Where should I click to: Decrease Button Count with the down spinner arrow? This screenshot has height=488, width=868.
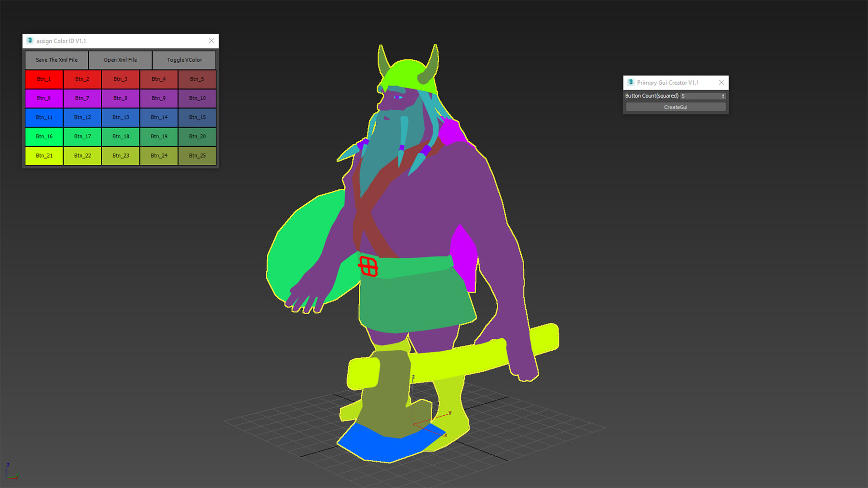tap(723, 97)
